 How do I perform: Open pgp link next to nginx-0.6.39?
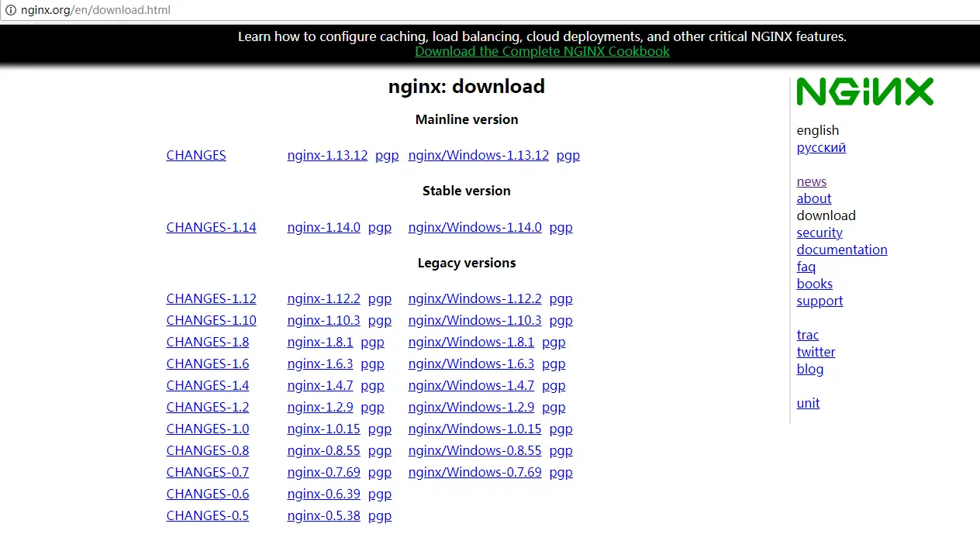tap(380, 494)
